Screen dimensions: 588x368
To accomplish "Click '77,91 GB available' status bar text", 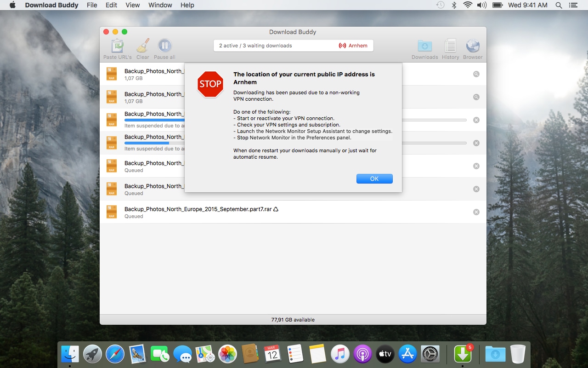I will point(293,320).
